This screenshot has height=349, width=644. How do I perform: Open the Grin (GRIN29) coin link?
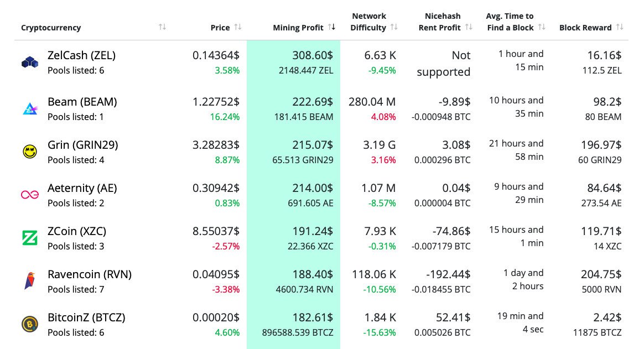[x=82, y=145]
